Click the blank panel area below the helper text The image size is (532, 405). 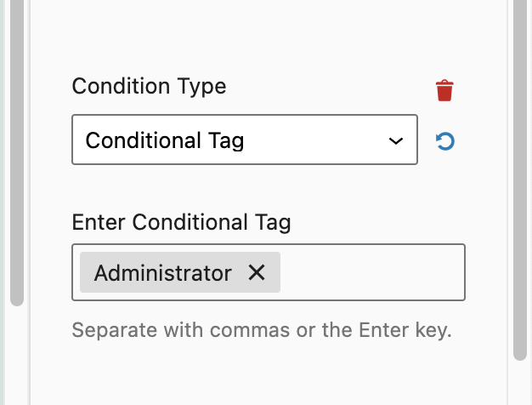[255, 374]
